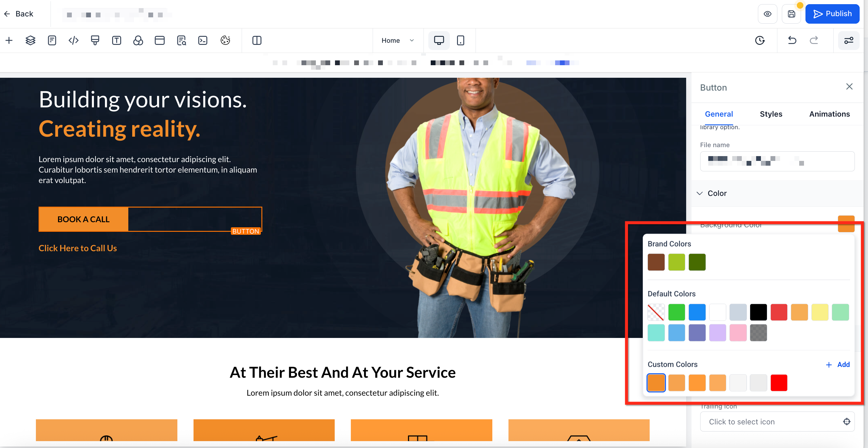Toggle preview with the eye icon
The image size is (868, 448).
coord(767,14)
